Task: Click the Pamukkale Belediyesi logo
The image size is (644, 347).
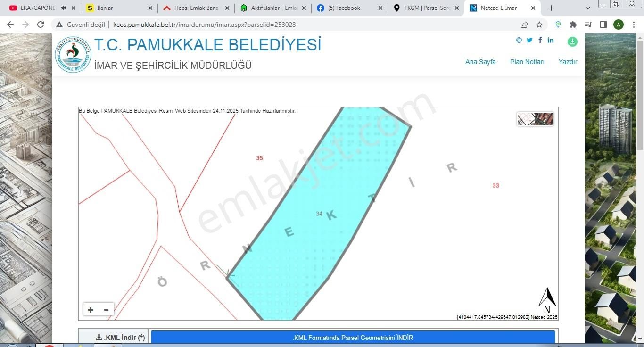Action: [72, 54]
